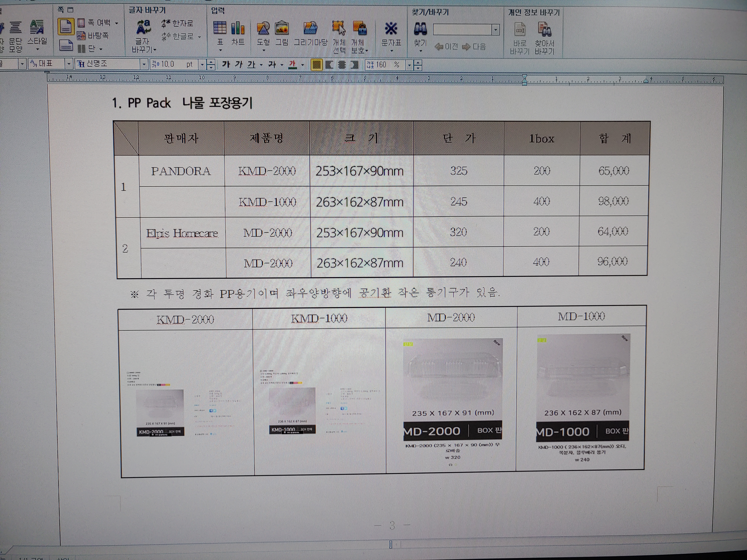
Task: Click 한자로 convert to Hanja button
Action: pos(178,23)
